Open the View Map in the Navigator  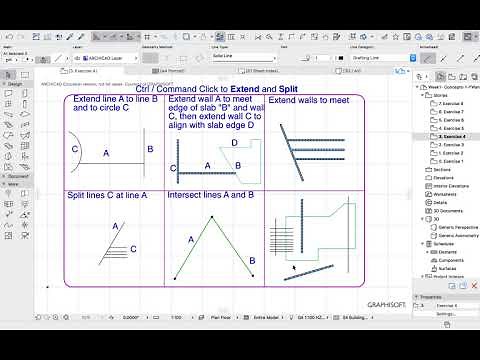pyautogui.click(x=452, y=77)
